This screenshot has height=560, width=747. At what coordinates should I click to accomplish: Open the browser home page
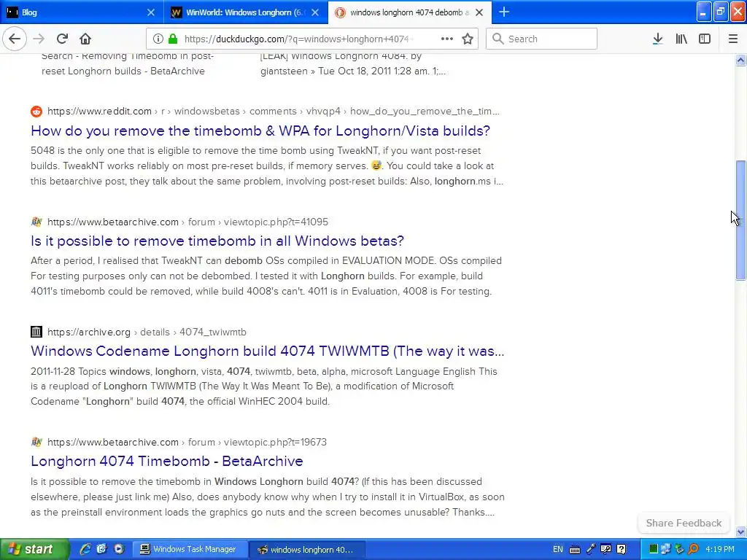coord(85,39)
